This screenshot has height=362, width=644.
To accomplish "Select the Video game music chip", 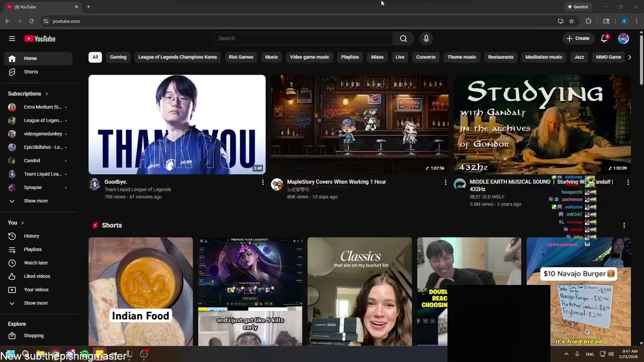I will tap(309, 57).
